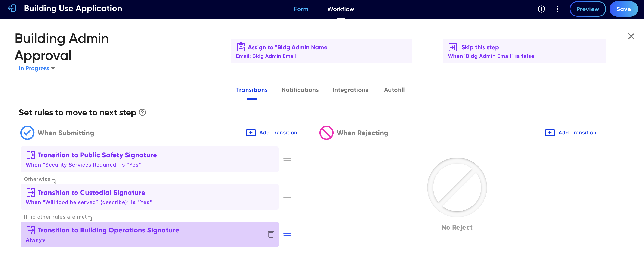Screen dimensions: 644x263
Task: Click the "If no other rules are met" label
Action: [x=55, y=217]
